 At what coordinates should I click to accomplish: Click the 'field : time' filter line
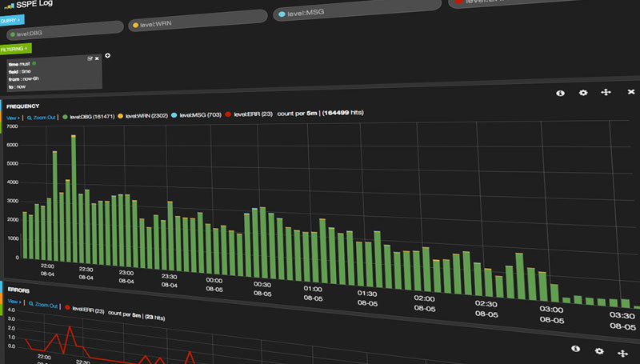pos(19,71)
